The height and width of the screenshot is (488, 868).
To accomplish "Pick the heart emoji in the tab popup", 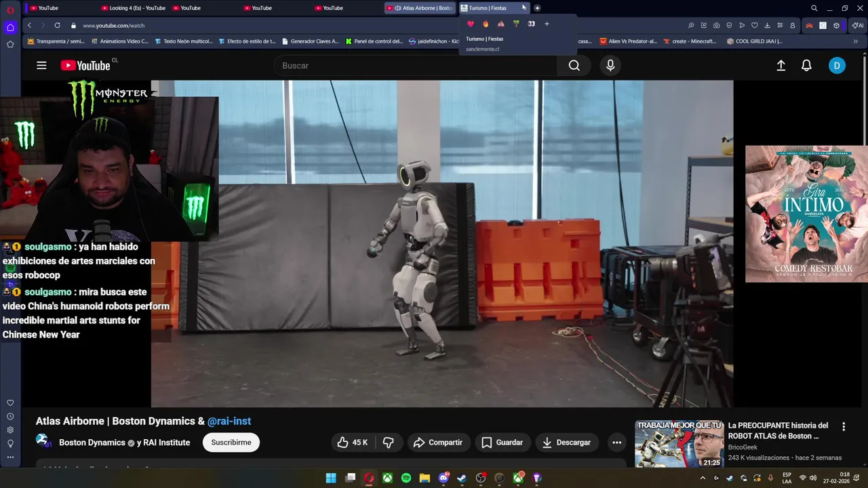I will [x=471, y=24].
